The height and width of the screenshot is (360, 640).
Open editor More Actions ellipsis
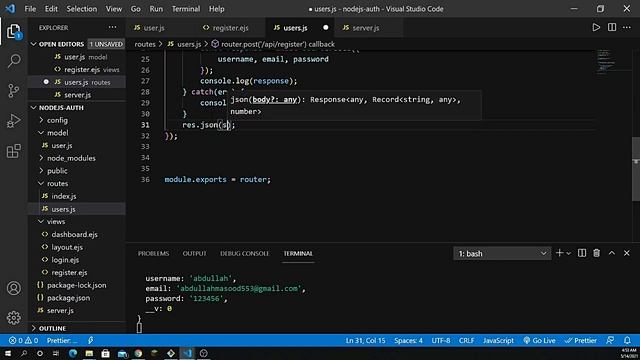coord(627,27)
